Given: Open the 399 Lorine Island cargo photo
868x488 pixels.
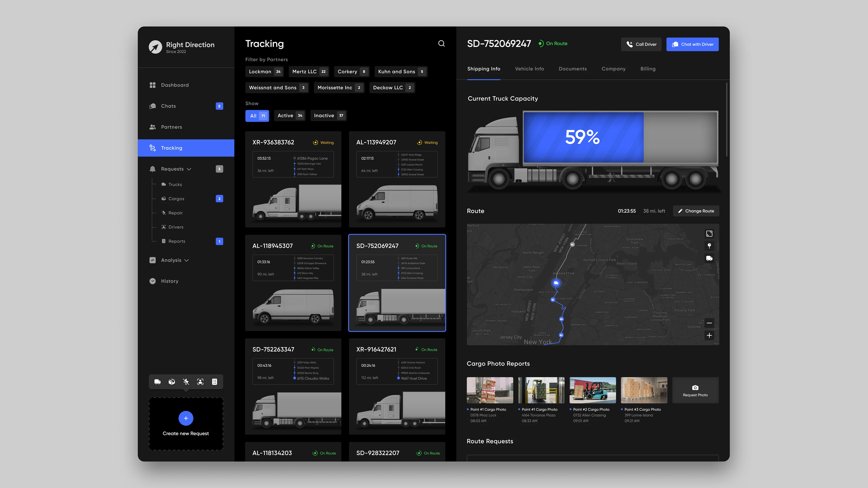Looking at the screenshot, I should 644,390.
